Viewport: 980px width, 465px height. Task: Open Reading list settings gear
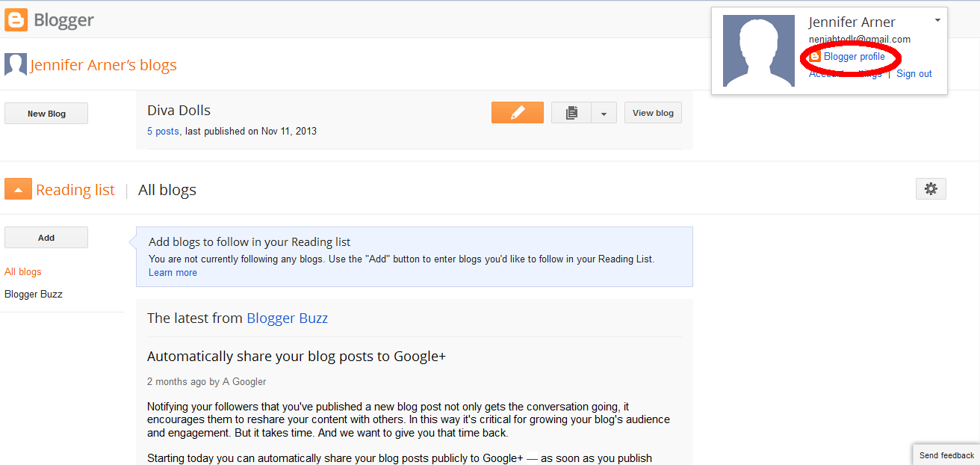[931, 189]
